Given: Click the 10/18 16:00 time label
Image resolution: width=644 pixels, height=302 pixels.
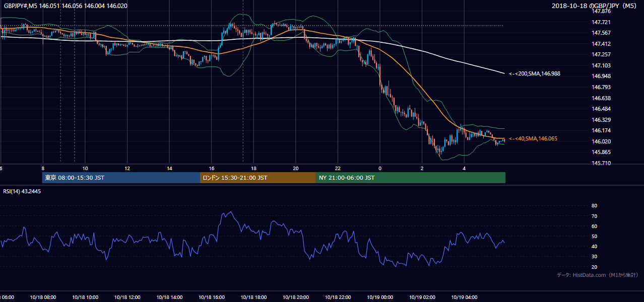Looking at the screenshot, I should 211,297.
